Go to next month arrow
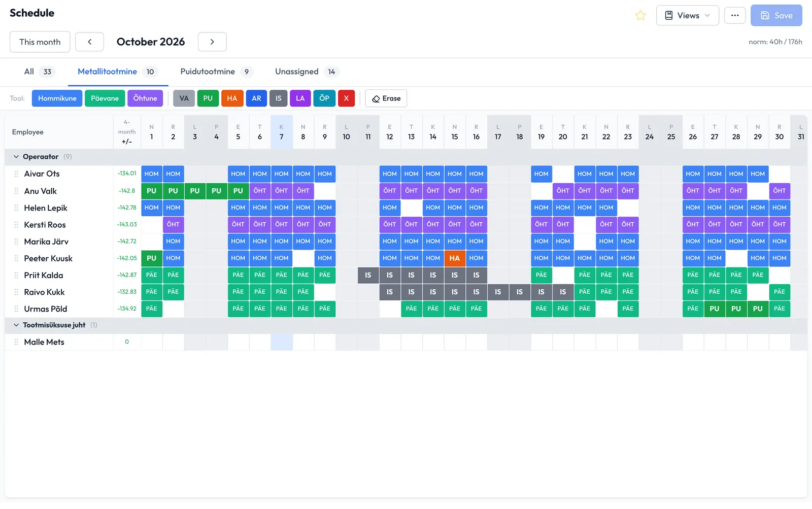The width and height of the screenshot is (812, 509). (212, 42)
